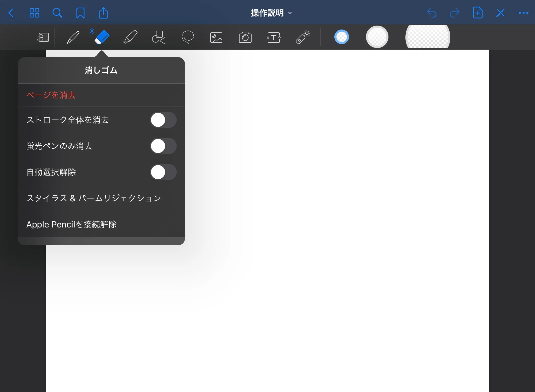Select the Shapes tool

(159, 37)
